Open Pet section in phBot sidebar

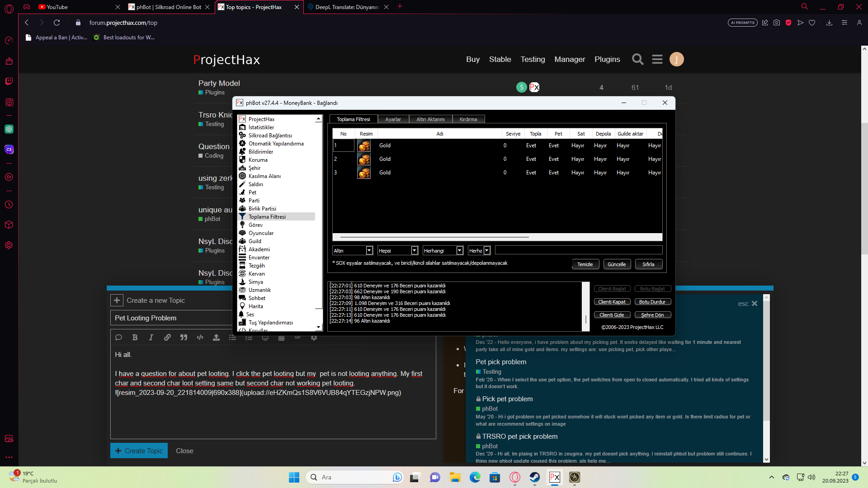point(252,192)
